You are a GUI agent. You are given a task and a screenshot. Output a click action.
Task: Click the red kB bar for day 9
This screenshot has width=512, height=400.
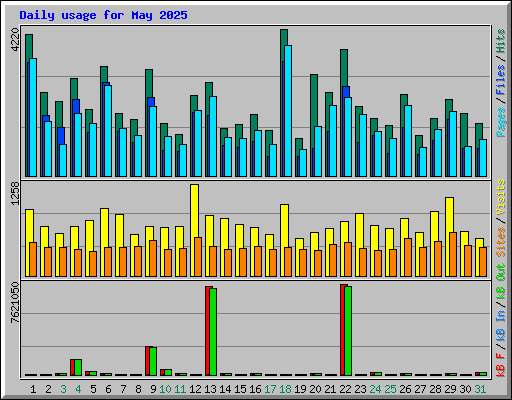(x=147, y=361)
